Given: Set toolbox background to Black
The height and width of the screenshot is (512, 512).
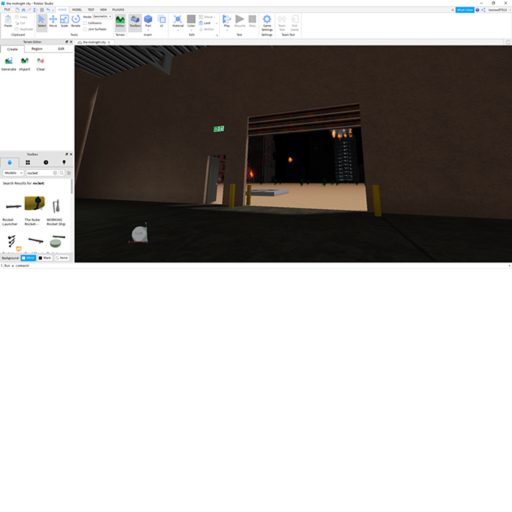Looking at the screenshot, I should [45, 258].
